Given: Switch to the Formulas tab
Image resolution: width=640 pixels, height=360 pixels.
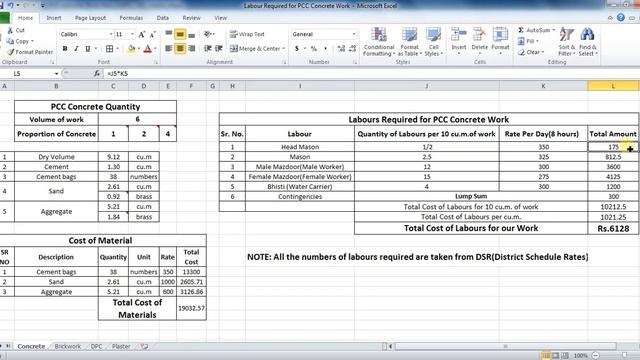Looking at the screenshot, I should coord(131,18).
